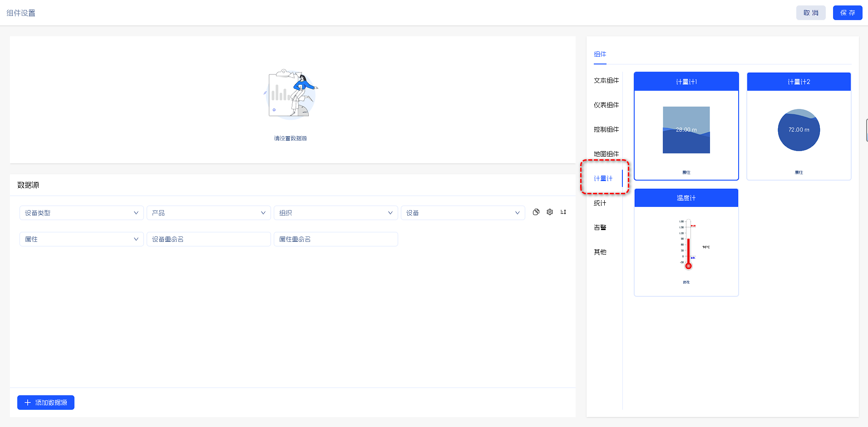Image resolution: width=868 pixels, height=427 pixels.
Task: Click the 设备重命名 input field
Action: pos(208,239)
